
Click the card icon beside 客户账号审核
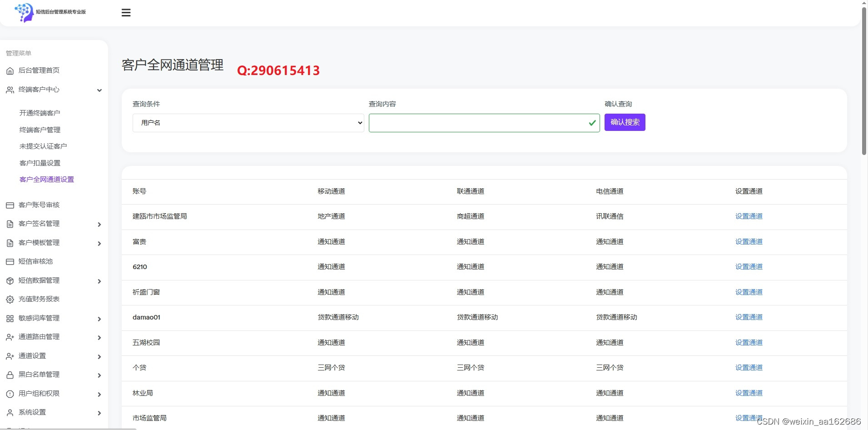[x=10, y=205]
